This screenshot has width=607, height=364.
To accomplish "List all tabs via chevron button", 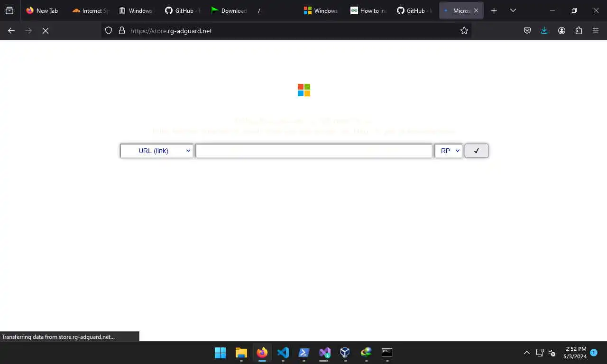I will 513,10.
